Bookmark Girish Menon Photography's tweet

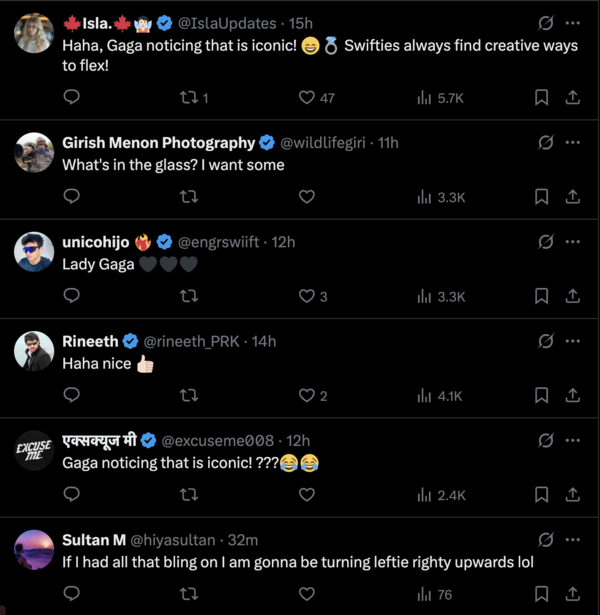[x=541, y=197]
